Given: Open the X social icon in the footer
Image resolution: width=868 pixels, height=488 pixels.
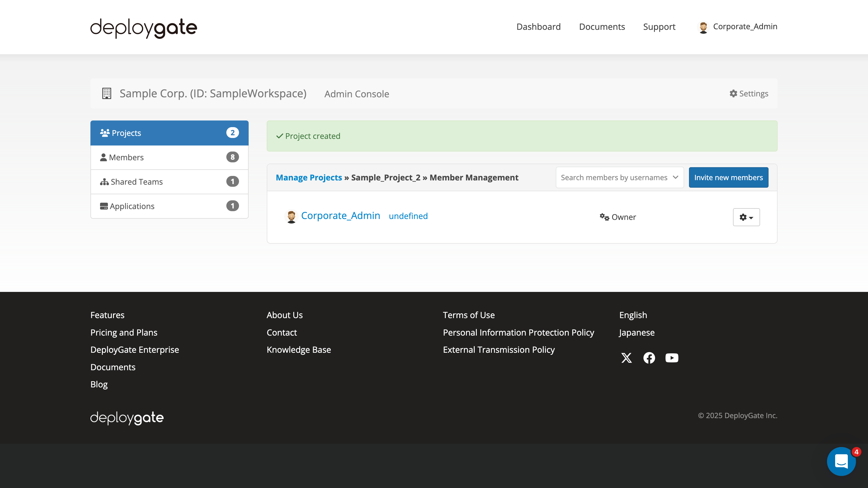Looking at the screenshot, I should click(626, 358).
